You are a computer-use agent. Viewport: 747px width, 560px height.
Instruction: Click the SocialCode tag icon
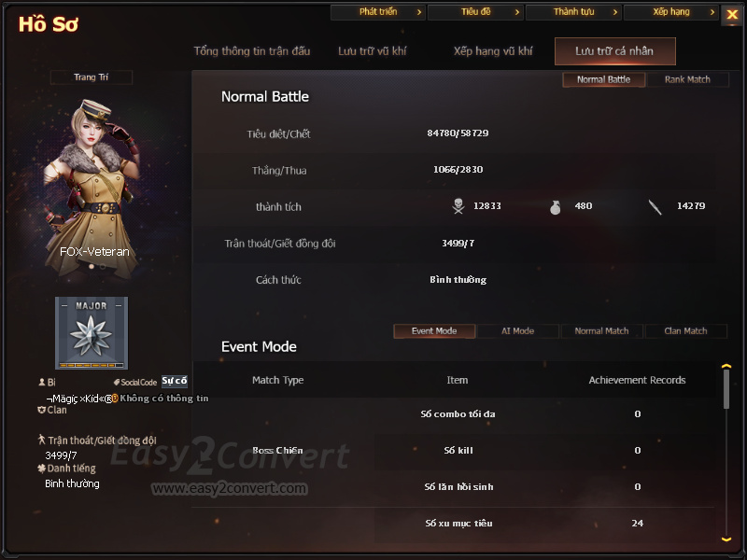pos(116,382)
